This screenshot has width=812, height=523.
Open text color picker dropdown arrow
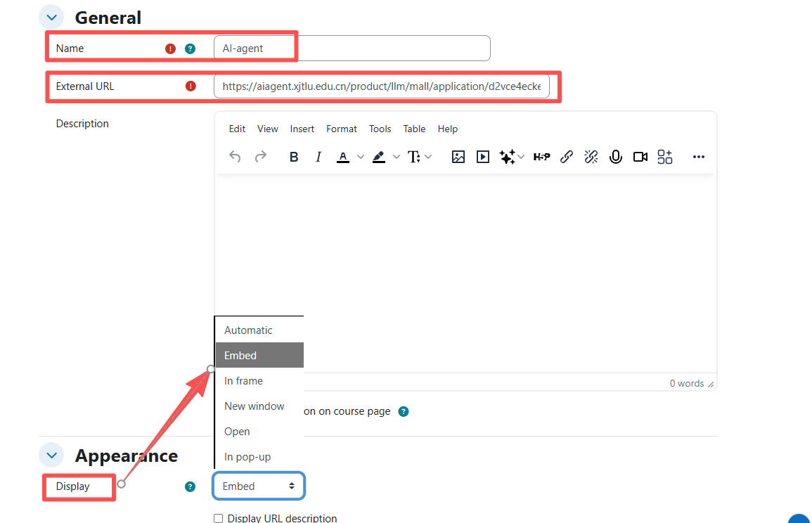coord(361,157)
